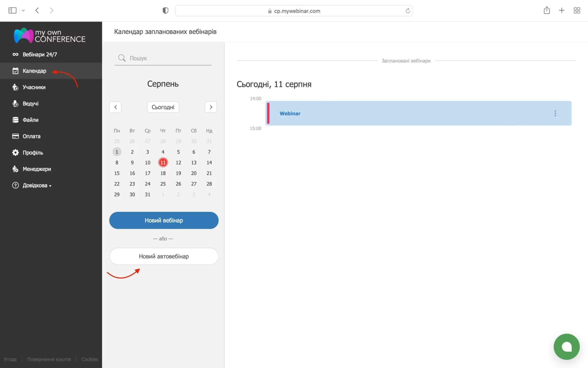Open Профіль settings gear icon
This screenshot has height=368, width=588.
[x=16, y=153]
